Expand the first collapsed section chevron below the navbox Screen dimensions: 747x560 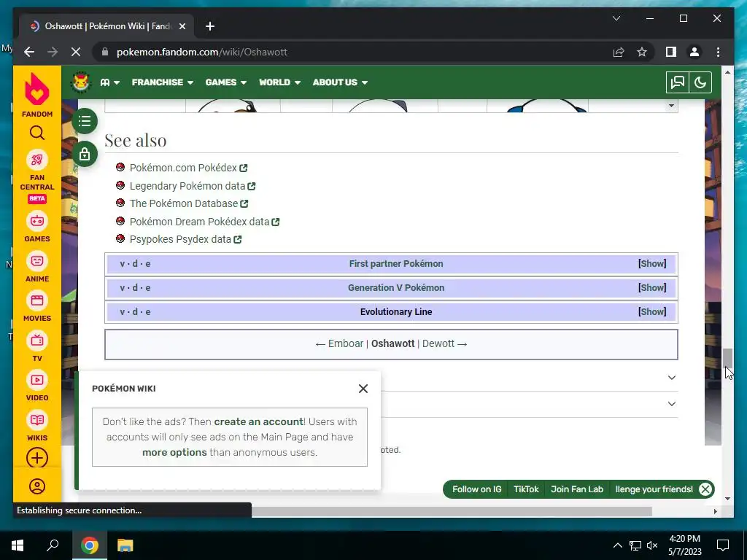[672, 378]
